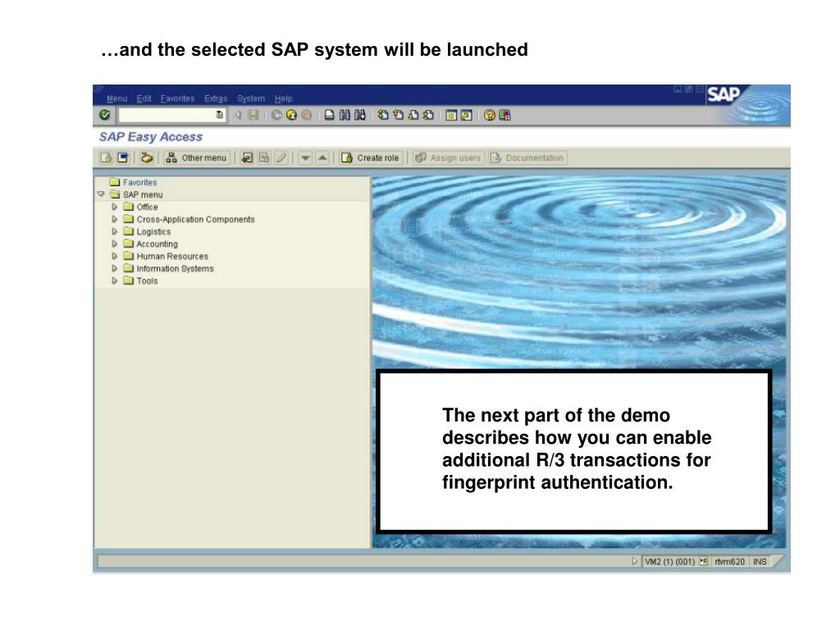Select the Logistics tree item label
Image resolution: width=840 pixels, height=630 pixels.
pos(153,231)
